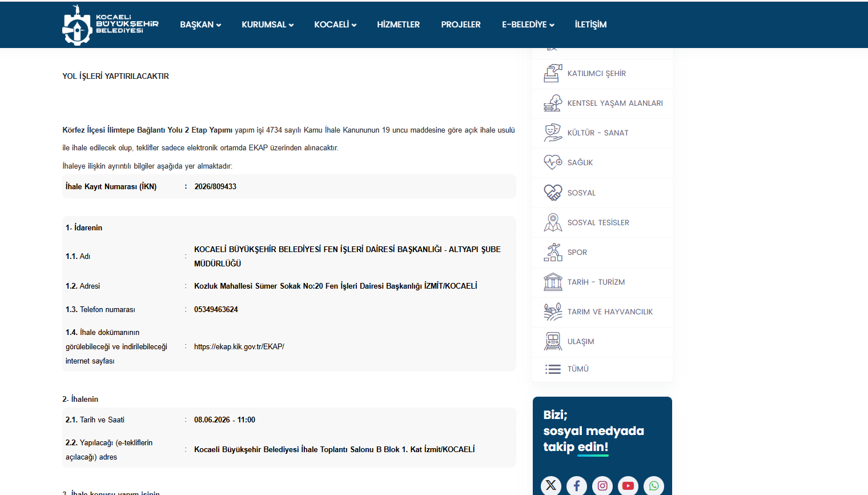Viewport: 868px width, 495px height.
Task: Open the Instagram social icon
Action: (602, 485)
